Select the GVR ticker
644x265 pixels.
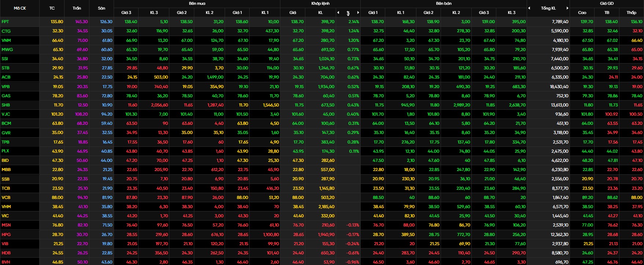pos(6,133)
